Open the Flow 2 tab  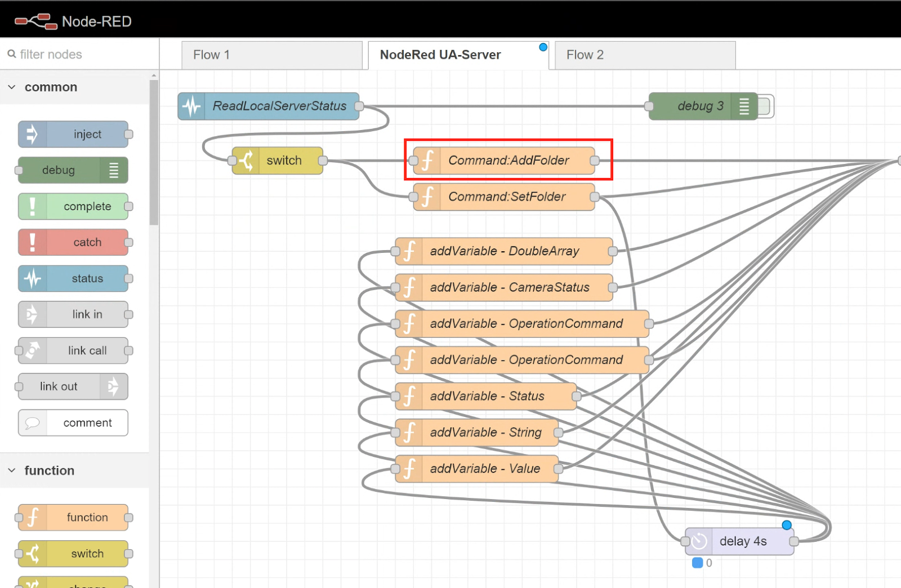(645, 55)
